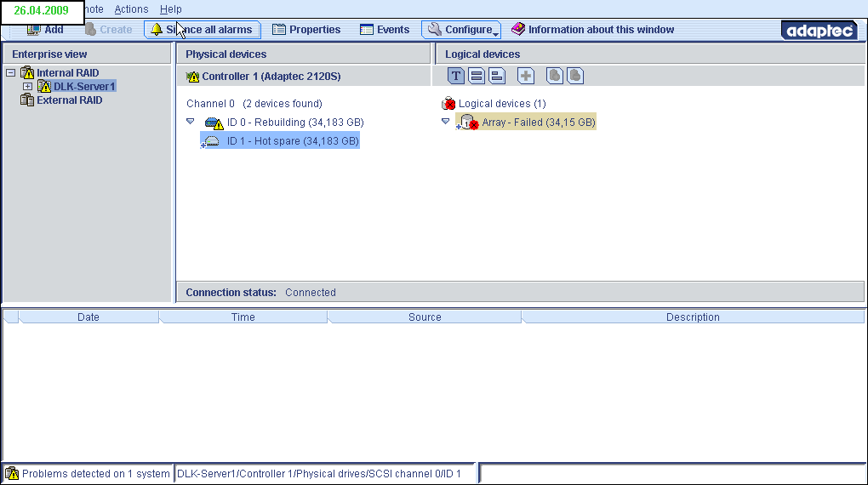Click the text description view icon

click(x=456, y=76)
